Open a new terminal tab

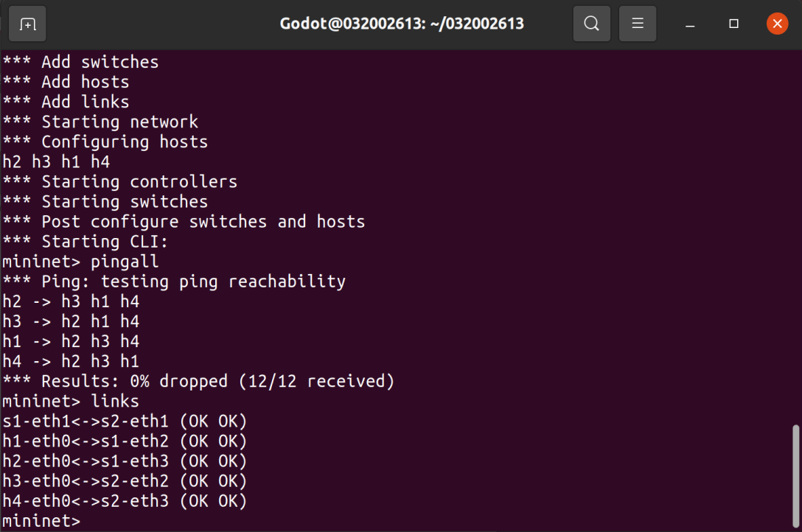(x=27, y=24)
